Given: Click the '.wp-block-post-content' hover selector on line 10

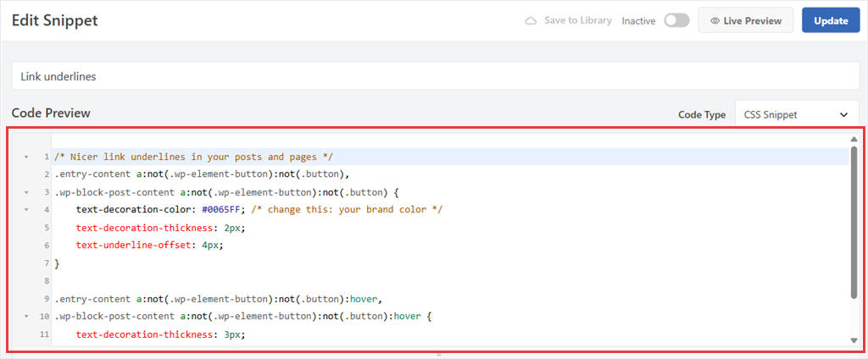Looking at the screenshot, I should click(x=114, y=317).
